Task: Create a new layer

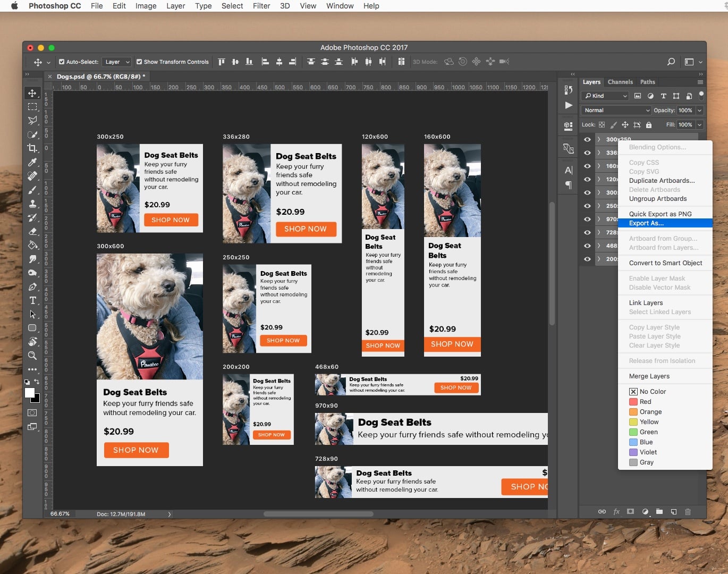Action: [x=673, y=512]
